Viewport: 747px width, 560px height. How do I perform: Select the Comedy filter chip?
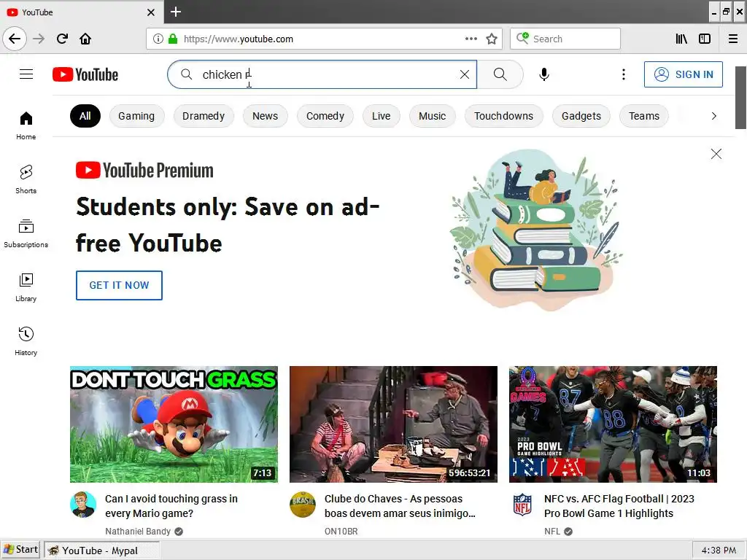[x=325, y=116]
